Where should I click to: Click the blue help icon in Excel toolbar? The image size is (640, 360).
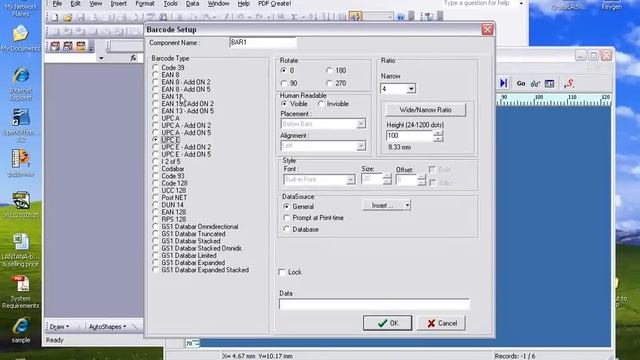pos(400,17)
